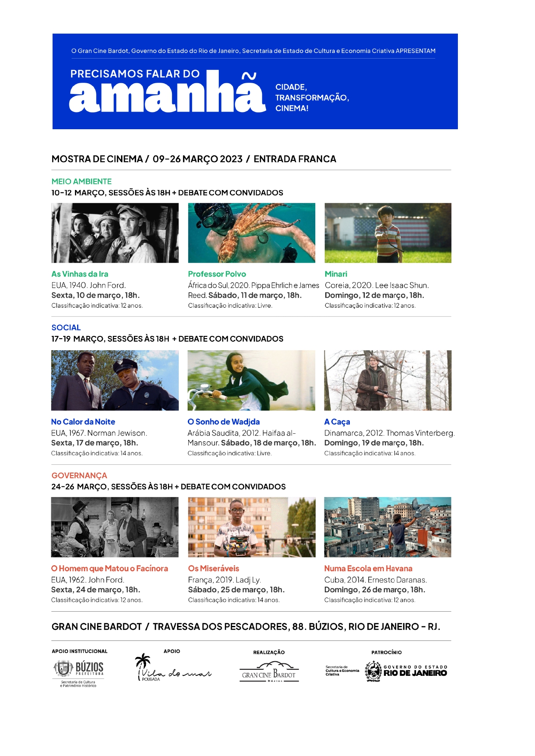Click 'Domingo, 12 de março, 18h.' session time
Viewport: 535px width, 756px height.
tap(374, 296)
